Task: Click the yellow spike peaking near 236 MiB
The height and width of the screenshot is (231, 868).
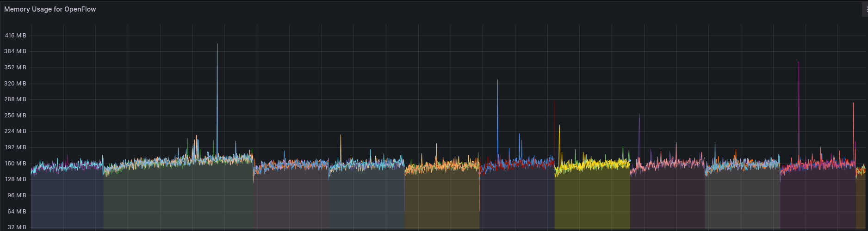Action: (x=559, y=127)
